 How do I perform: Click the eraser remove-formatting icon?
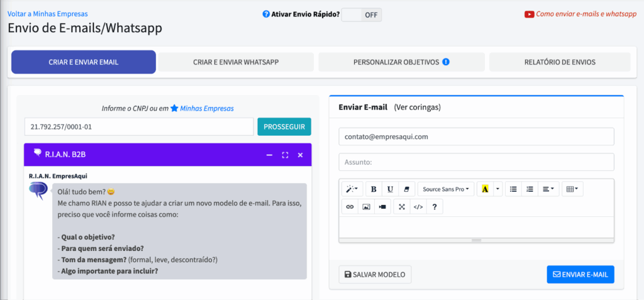(406, 189)
